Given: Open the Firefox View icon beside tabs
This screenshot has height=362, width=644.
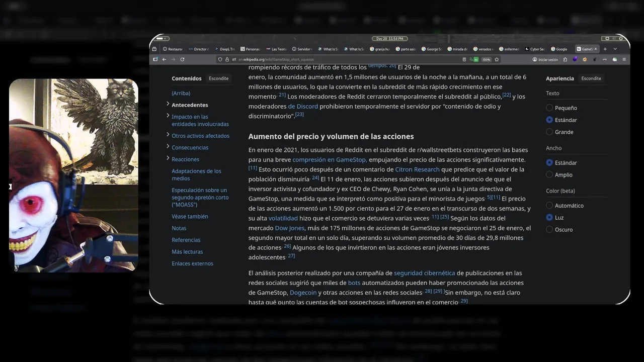Looking at the screenshot, I should coord(155,49).
